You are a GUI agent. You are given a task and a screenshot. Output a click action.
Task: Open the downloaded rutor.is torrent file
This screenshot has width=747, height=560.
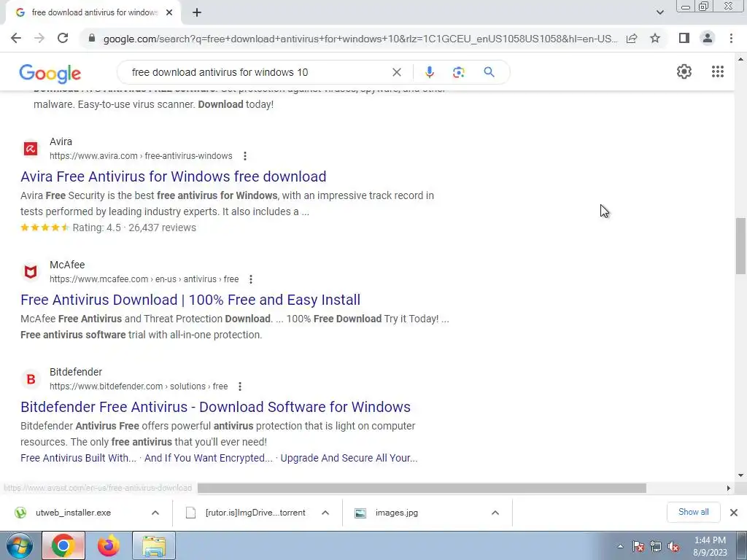[x=255, y=513]
